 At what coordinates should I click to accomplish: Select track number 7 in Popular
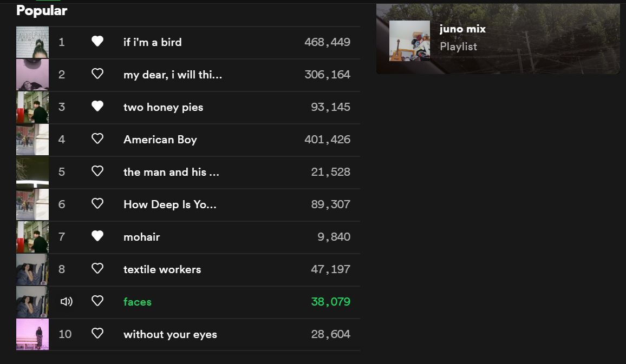[x=61, y=237]
